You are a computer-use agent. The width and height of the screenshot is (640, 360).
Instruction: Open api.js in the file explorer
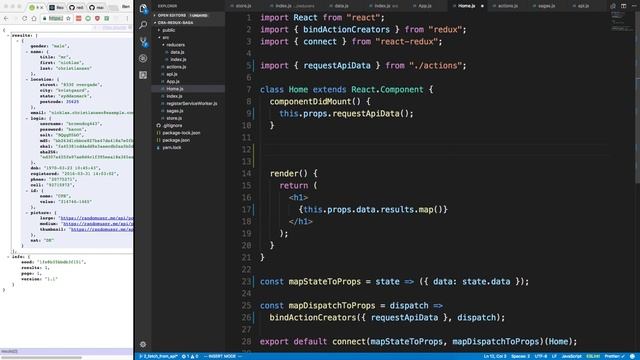click(x=171, y=74)
